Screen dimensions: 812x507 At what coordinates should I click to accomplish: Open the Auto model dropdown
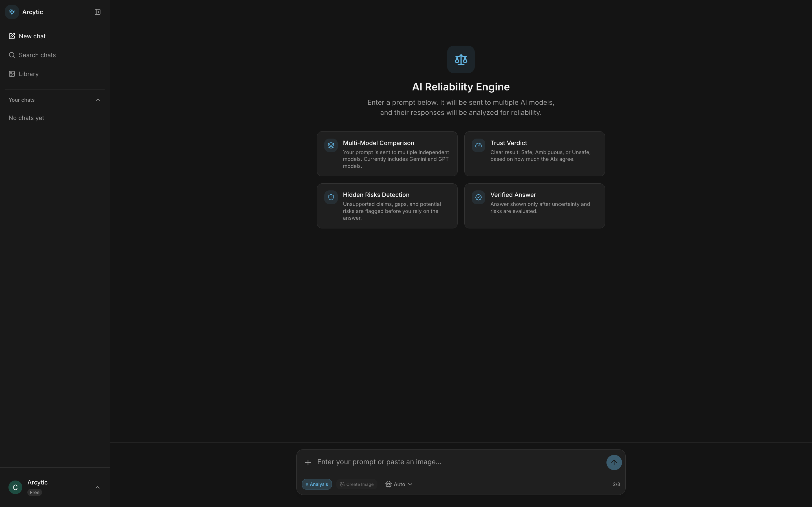coord(399,484)
